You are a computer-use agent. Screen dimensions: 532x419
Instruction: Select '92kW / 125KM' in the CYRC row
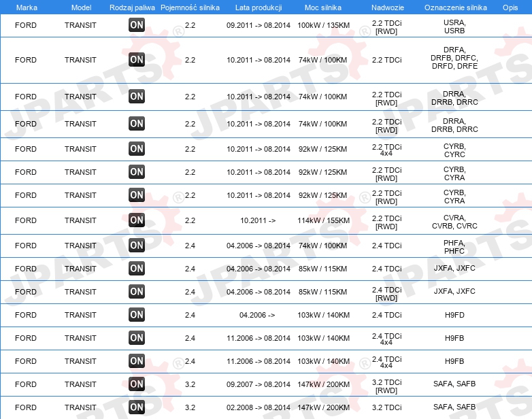click(x=322, y=149)
